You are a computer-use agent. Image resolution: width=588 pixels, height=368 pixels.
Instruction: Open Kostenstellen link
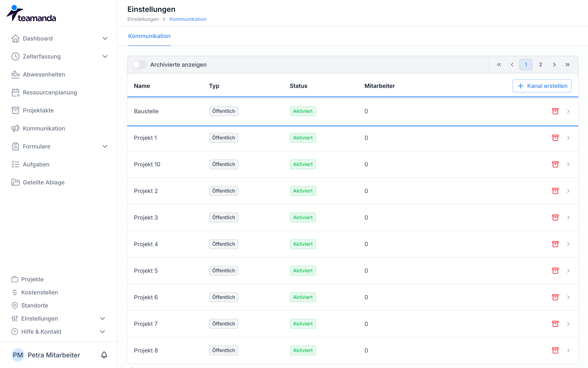point(35,292)
